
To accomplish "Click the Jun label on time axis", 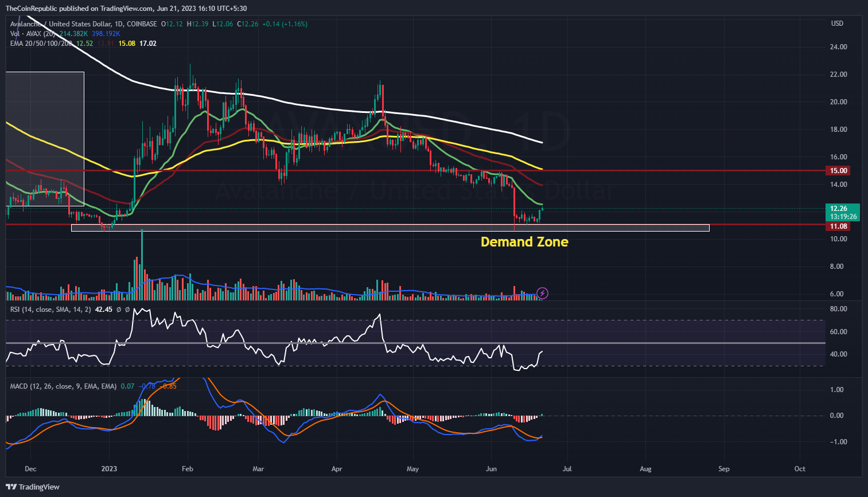I will click(491, 469).
